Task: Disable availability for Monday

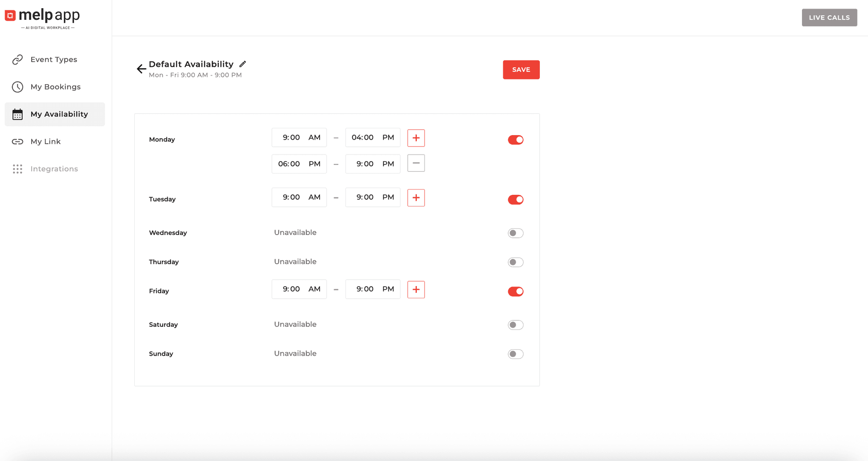Action: tap(515, 140)
